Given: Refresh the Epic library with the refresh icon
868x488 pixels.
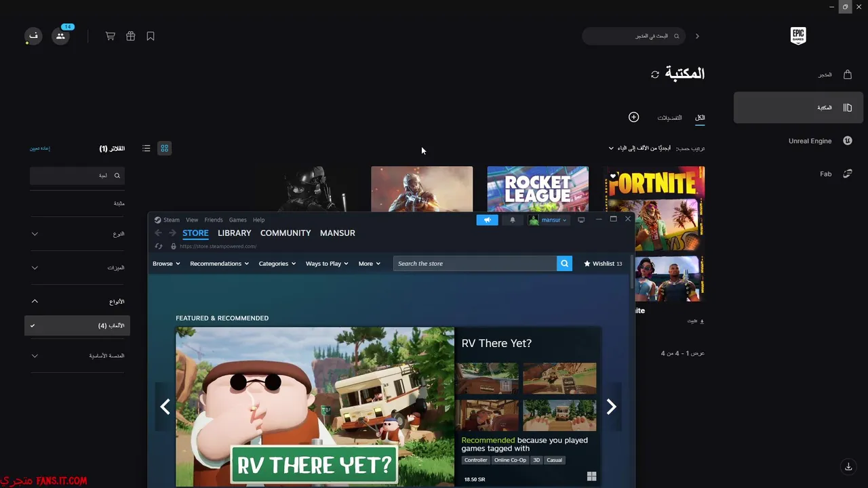Looking at the screenshot, I should click(x=655, y=75).
